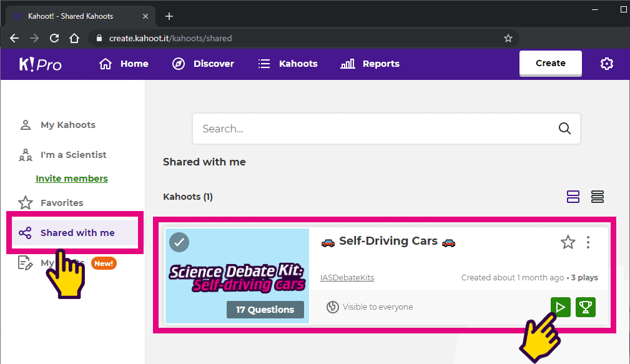Click the 'Kahoots (1)' heading
630x364 pixels.
pyautogui.click(x=188, y=197)
